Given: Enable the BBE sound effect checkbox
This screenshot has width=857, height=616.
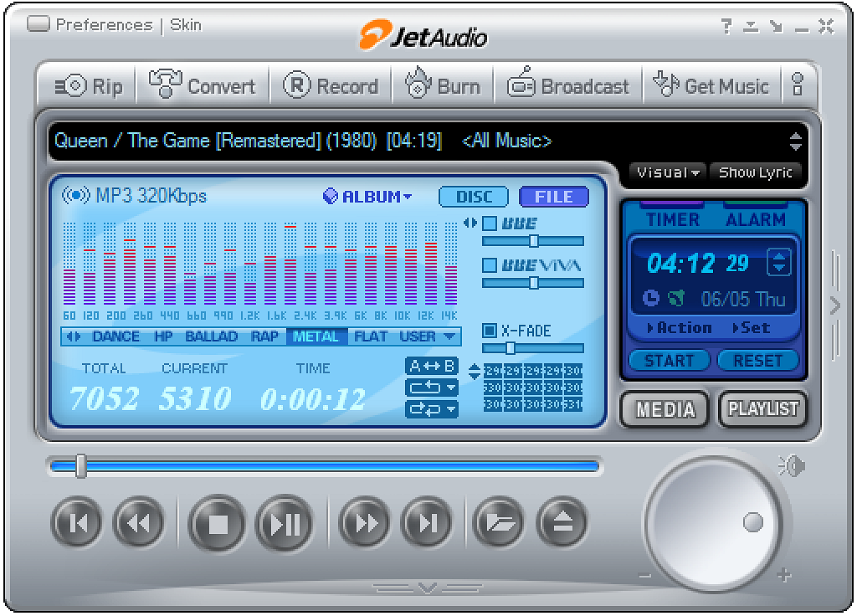Looking at the screenshot, I should pos(490,223).
